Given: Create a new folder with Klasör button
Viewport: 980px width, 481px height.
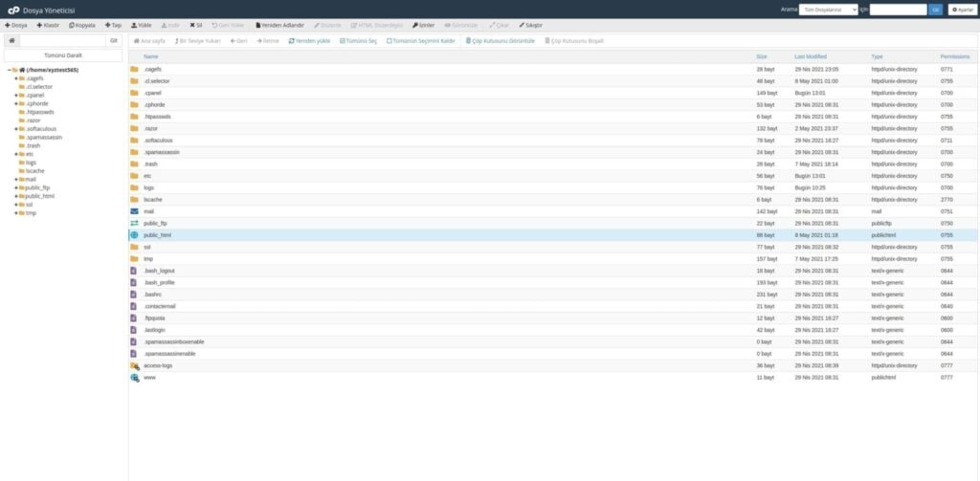Looking at the screenshot, I should click(48, 26).
